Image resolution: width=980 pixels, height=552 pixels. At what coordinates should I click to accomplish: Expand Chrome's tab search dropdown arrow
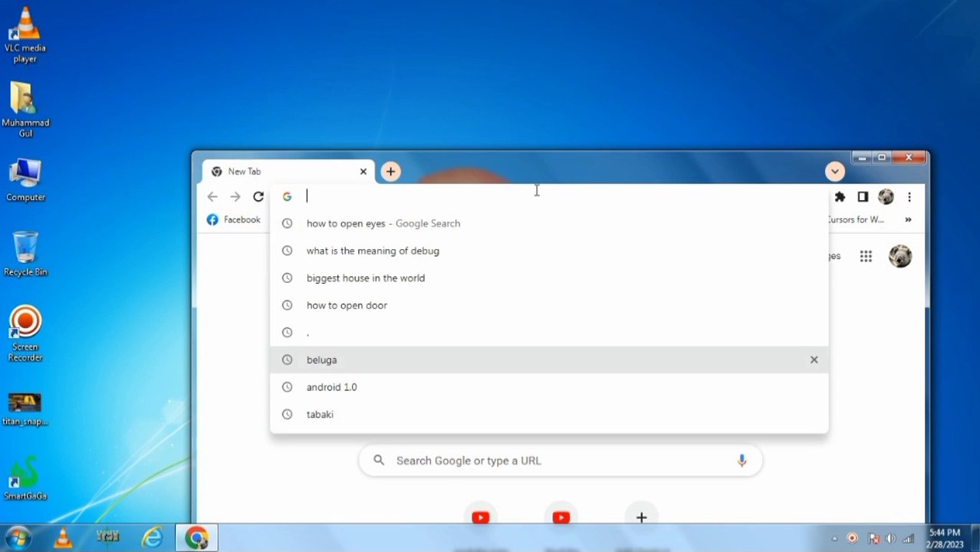835,172
